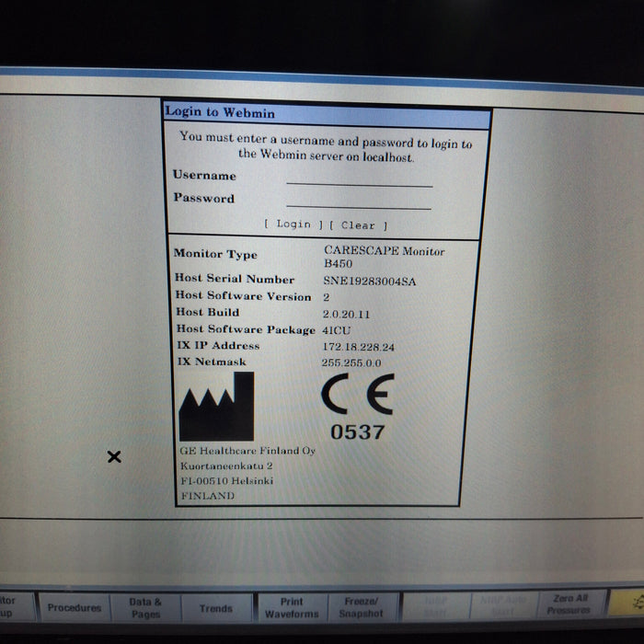The height and width of the screenshot is (644, 644).
Task: Click the manufacturer factory symbol
Action: [216, 407]
